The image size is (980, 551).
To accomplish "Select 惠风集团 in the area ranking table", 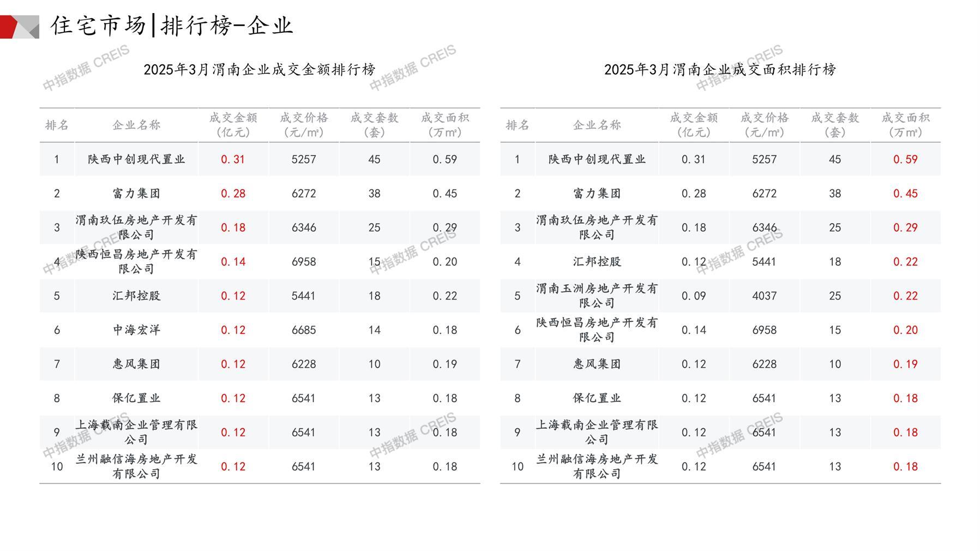I will click(x=597, y=364).
